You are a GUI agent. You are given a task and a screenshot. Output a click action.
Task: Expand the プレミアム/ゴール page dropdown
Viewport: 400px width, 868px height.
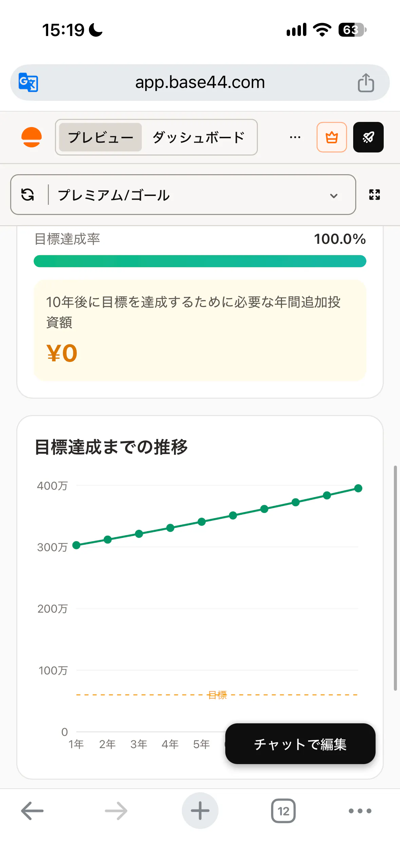point(183,195)
